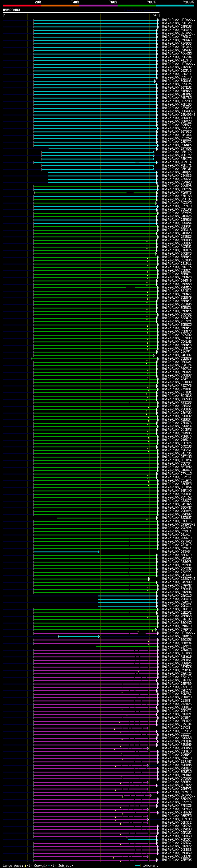Open hit UniRef100_Q9M4D2

click(177, 50)
